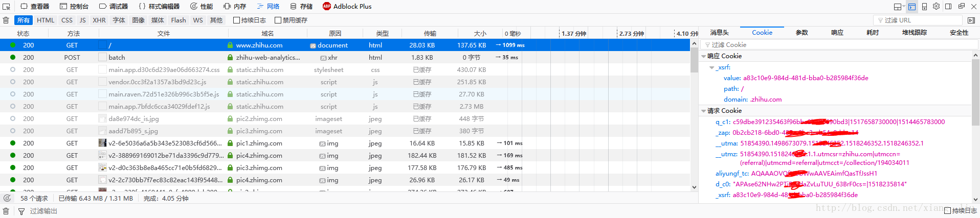The image size is (980, 218).
Task: Open the 内存 memory tab
Action: tap(235, 7)
